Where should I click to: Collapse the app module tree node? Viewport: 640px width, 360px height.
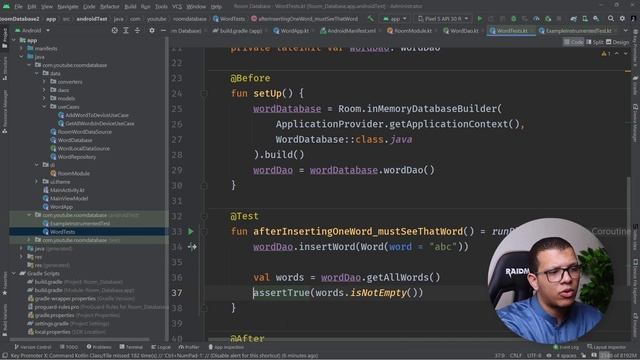[14, 40]
